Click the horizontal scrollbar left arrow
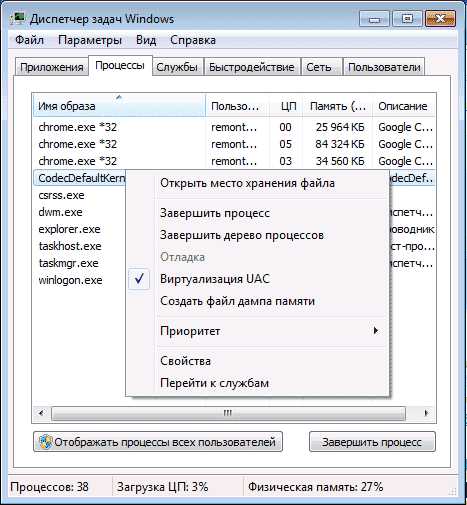The height and width of the screenshot is (505, 467). [x=41, y=413]
